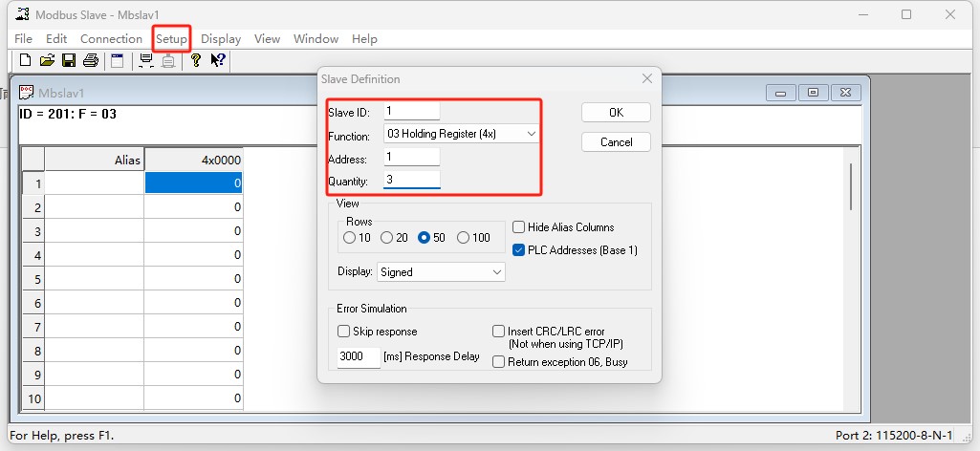Click the Slave ID input field
This screenshot has height=451, width=980.
[x=412, y=111]
